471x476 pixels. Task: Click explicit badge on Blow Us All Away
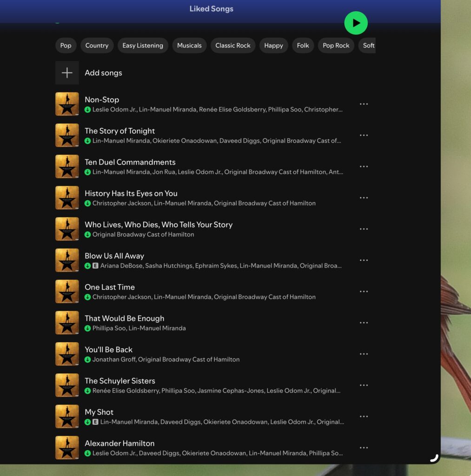coord(95,266)
